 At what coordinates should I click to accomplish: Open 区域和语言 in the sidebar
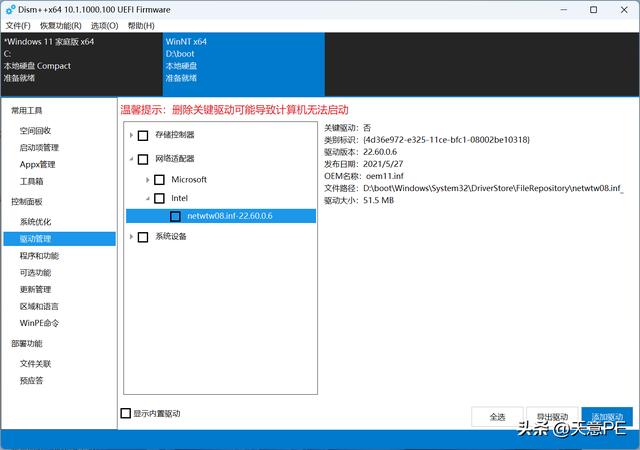[39, 306]
